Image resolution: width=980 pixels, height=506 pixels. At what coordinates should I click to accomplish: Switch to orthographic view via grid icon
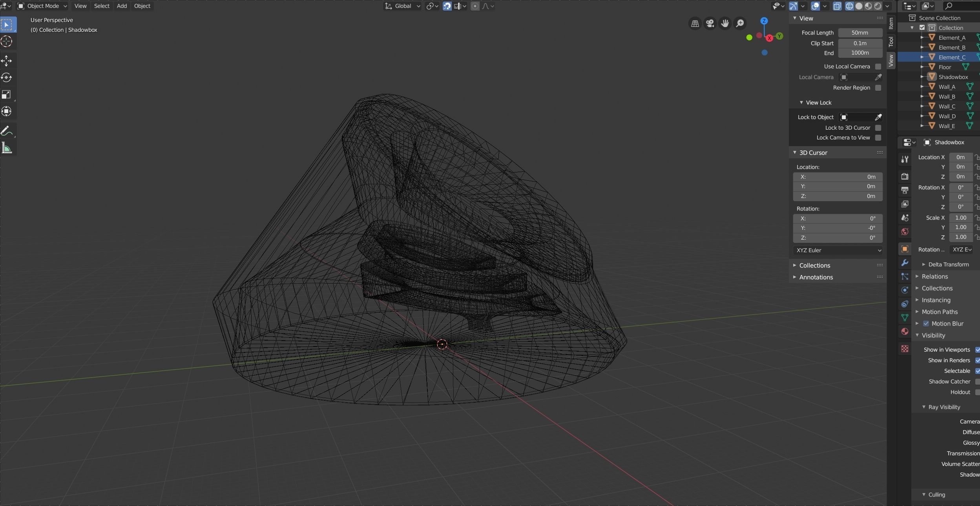coord(695,24)
